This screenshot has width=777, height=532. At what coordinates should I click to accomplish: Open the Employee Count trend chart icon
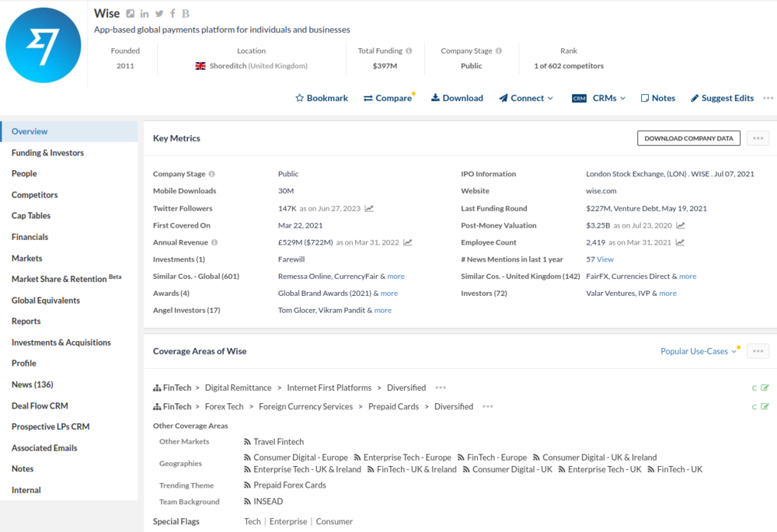[680, 242]
